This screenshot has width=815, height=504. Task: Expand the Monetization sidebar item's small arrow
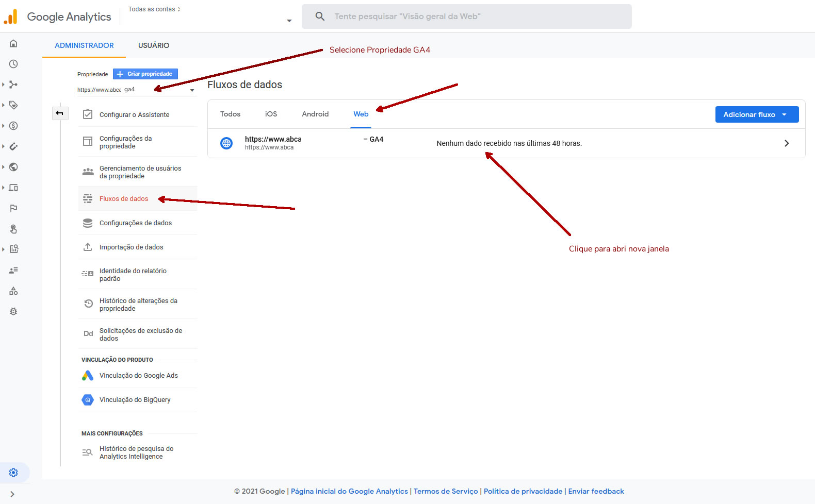tap(3, 126)
